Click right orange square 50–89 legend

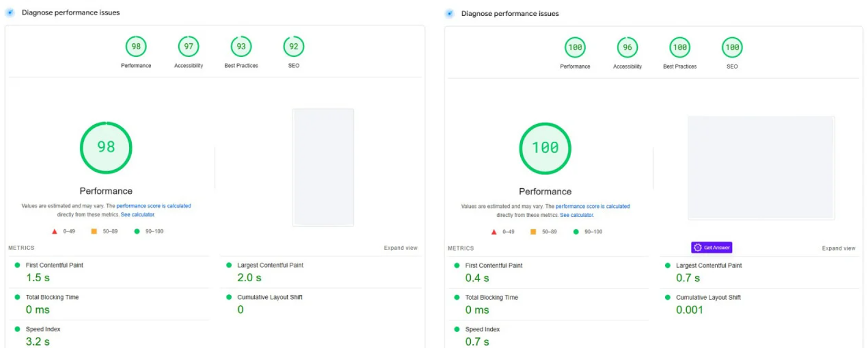[544, 232]
